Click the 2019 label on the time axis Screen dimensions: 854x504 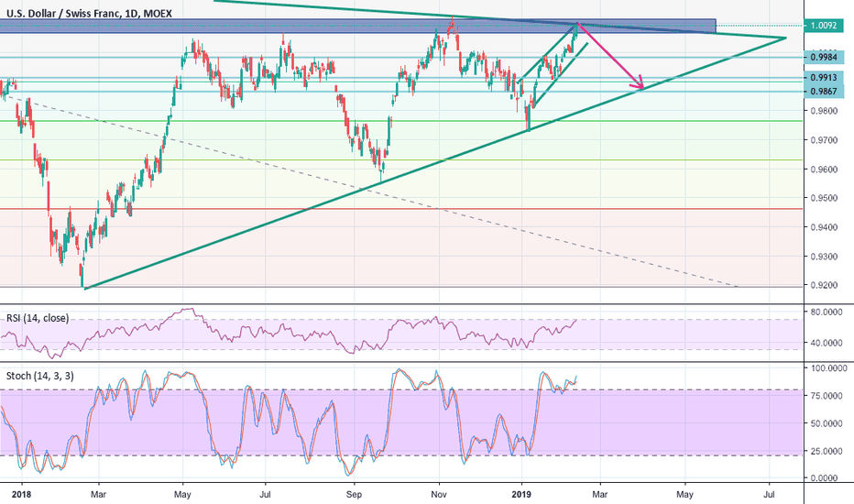pyautogui.click(x=521, y=495)
